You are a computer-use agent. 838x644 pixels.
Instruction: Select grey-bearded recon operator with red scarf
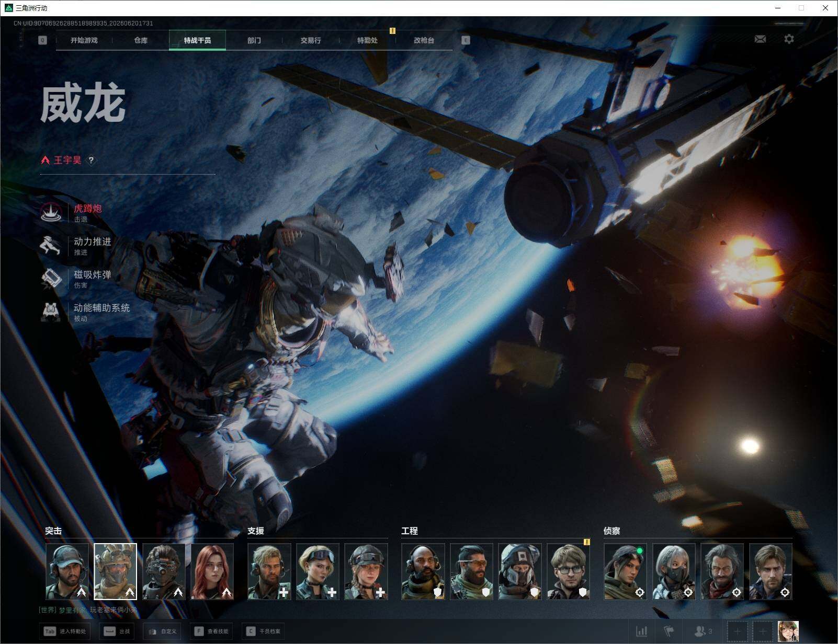pyautogui.click(x=722, y=571)
